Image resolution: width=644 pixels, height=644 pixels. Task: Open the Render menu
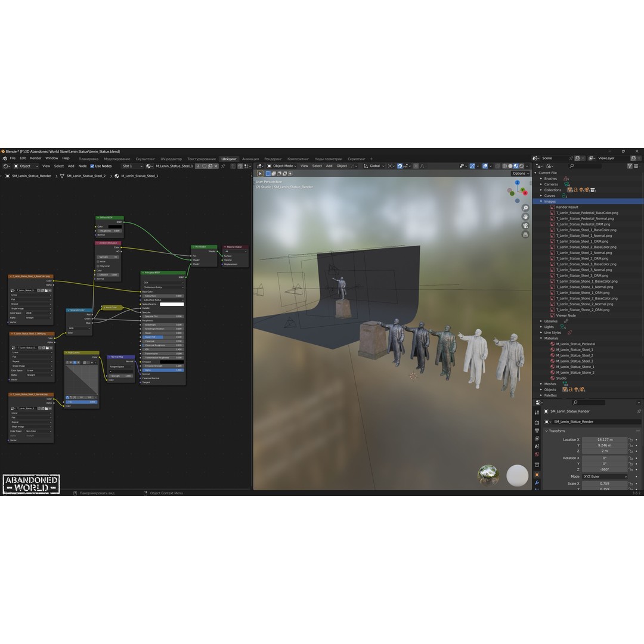(x=36, y=159)
